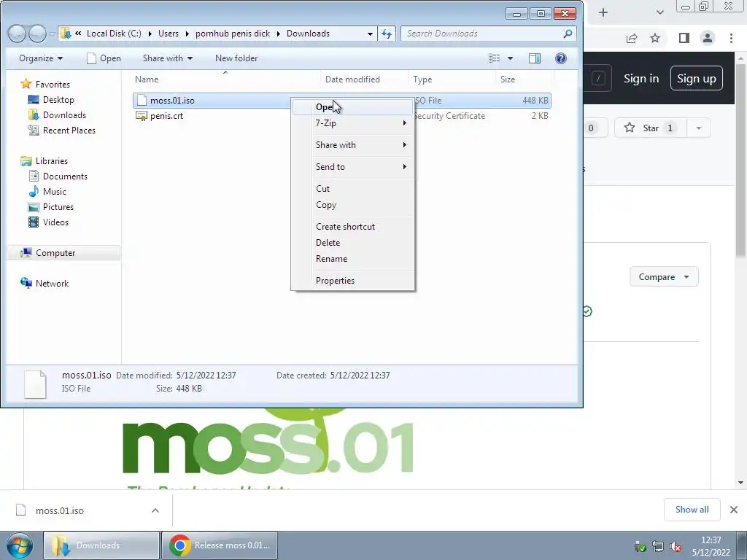747x560 pixels.
Task: Open the Chrome profile avatar icon
Action: [x=708, y=38]
